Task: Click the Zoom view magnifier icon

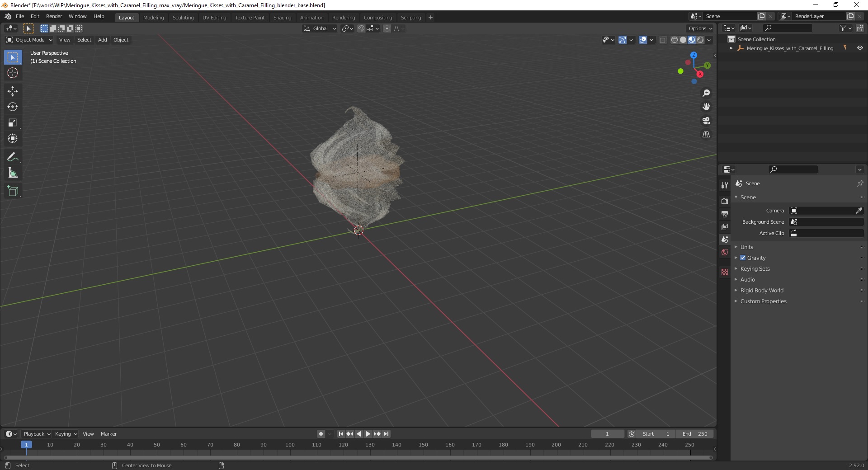Action: pos(706,93)
